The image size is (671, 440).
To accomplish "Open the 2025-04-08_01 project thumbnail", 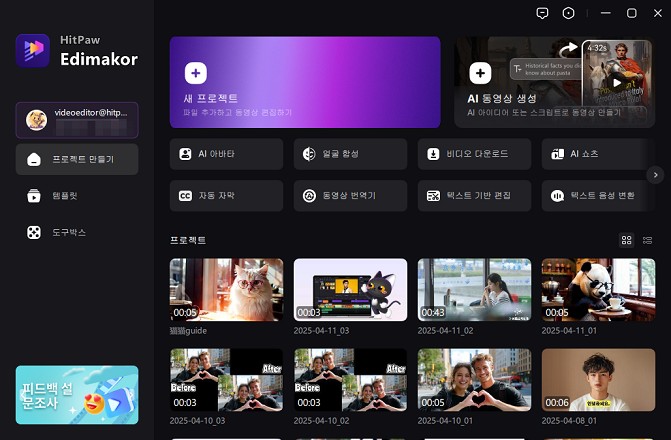I will (x=598, y=380).
